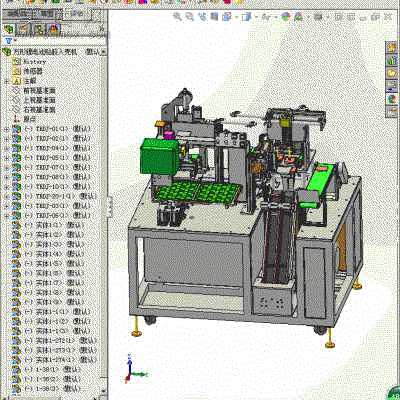Screen dimensions: 400x400
Task: Select the 上视基准面 top plane
Action: [34, 100]
